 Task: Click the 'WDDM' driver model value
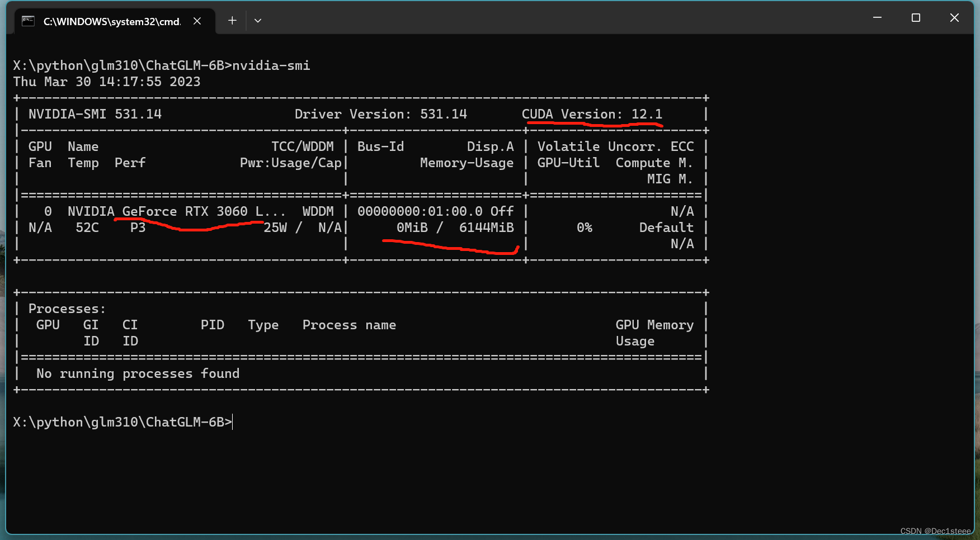click(318, 211)
